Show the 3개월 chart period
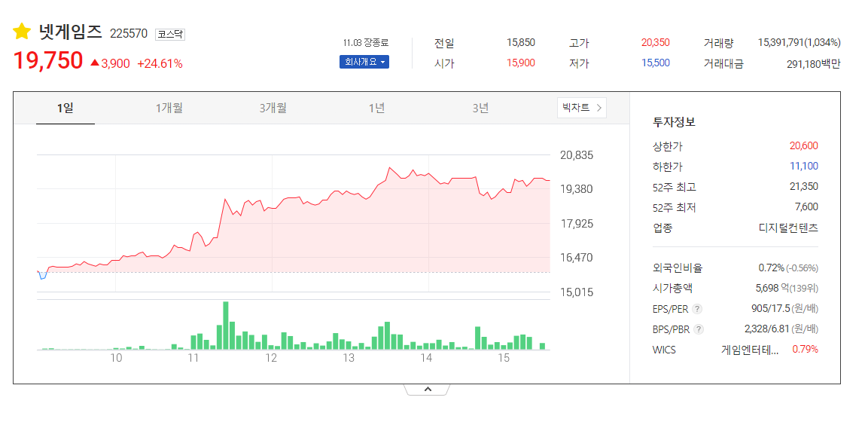The width and height of the screenshot is (868, 425). click(x=273, y=108)
